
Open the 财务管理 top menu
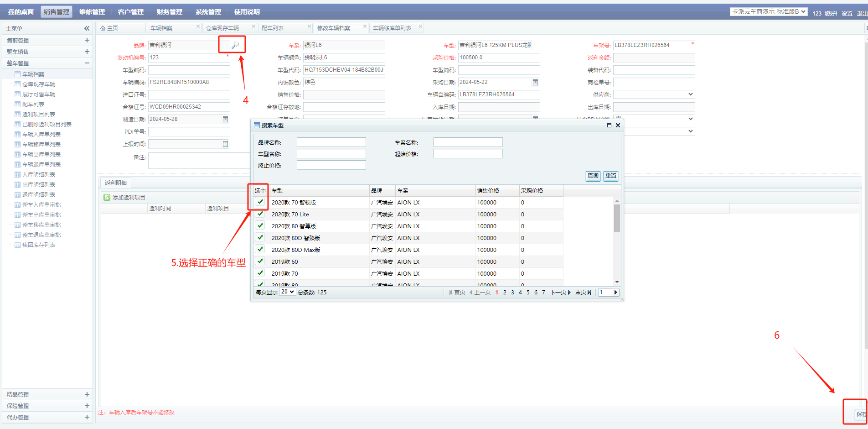point(169,12)
